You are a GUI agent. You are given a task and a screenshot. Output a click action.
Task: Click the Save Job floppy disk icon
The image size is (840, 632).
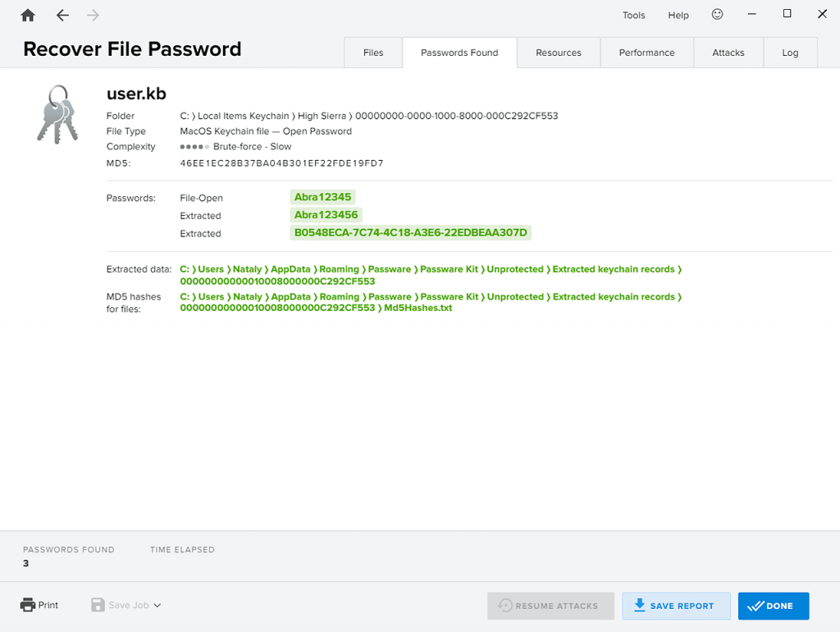pos(98,605)
